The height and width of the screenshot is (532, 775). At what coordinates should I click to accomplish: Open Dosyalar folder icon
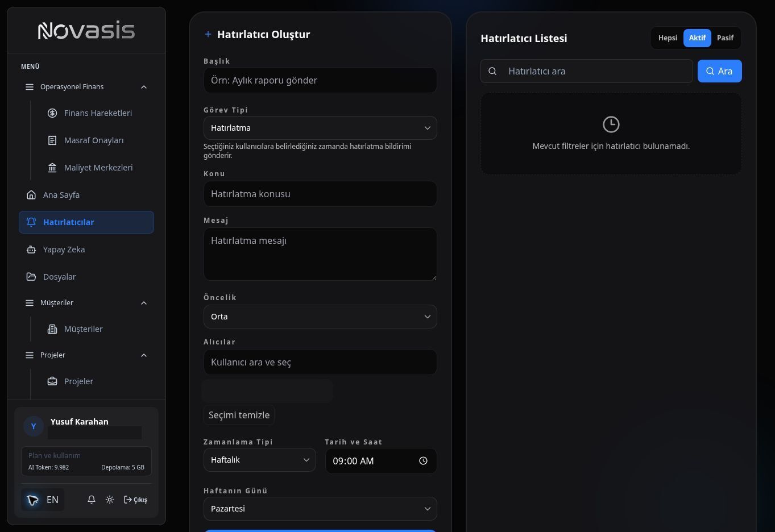tap(31, 277)
